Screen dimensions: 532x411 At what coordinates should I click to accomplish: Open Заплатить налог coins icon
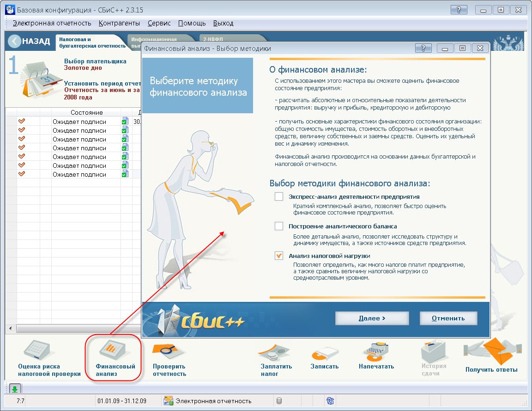pyautogui.click(x=273, y=353)
